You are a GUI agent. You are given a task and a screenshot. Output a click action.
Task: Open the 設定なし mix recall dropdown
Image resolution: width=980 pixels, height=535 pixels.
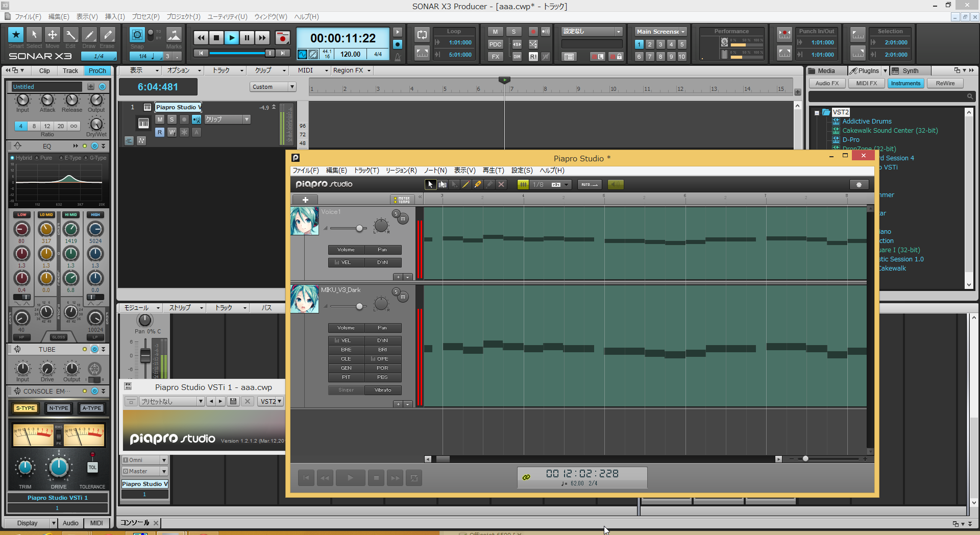[592, 32]
